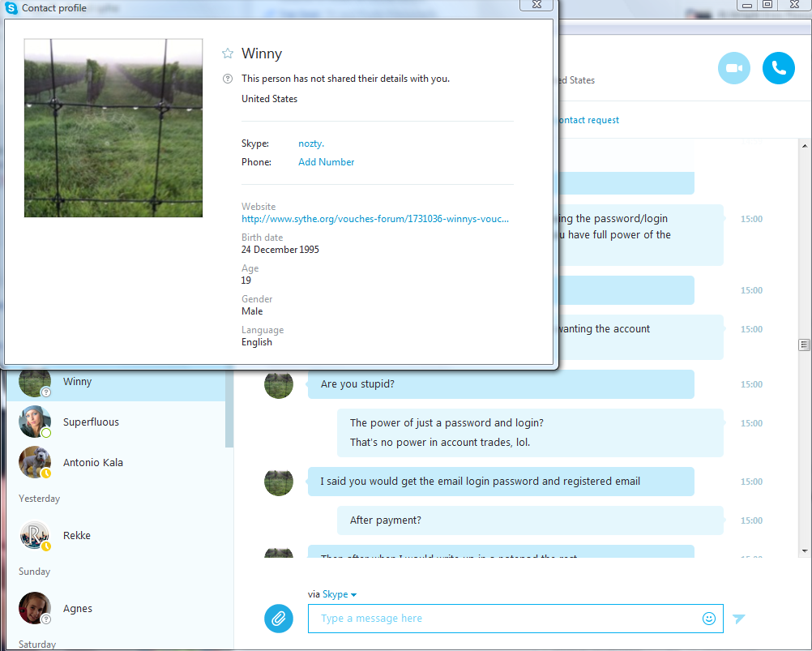Click the chat scrollbar thumb
Screen dimensions: 812x651
pos(804,345)
